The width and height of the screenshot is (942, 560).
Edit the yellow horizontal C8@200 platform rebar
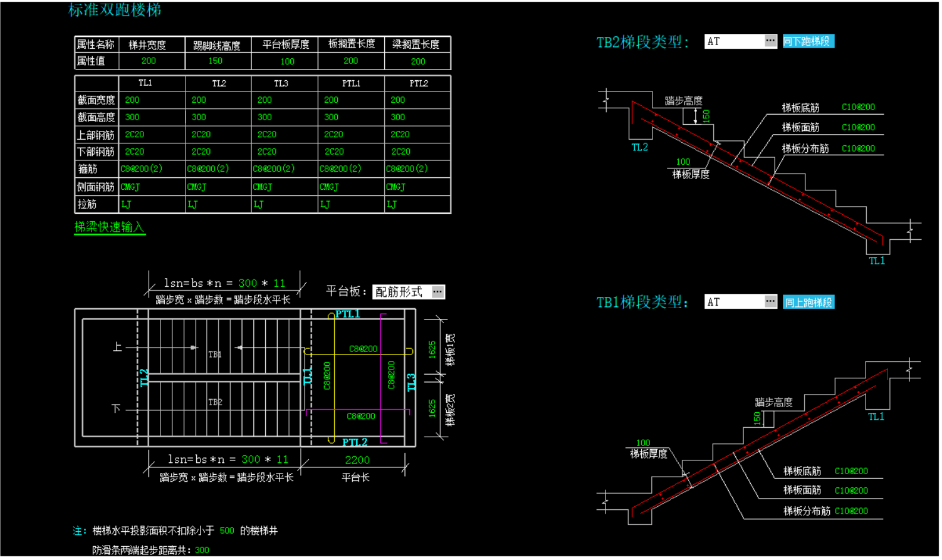pyautogui.click(x=363, y=349)
